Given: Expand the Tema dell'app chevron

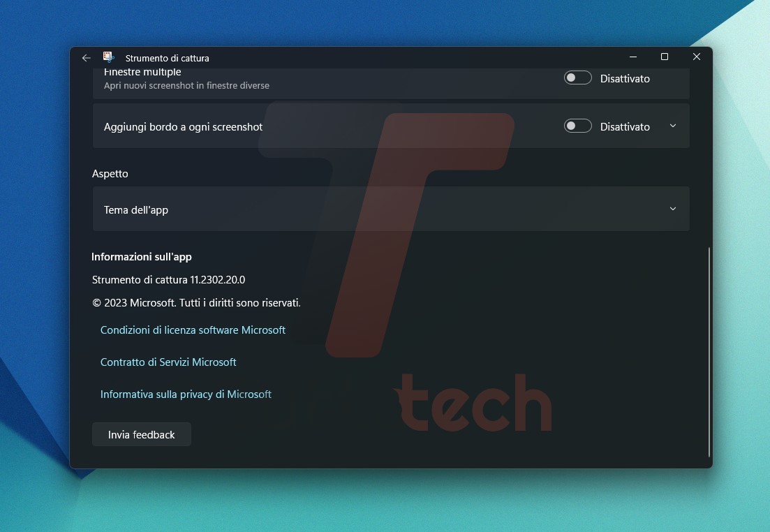Looking at the screenshot, I should click(x=673, y=209).
